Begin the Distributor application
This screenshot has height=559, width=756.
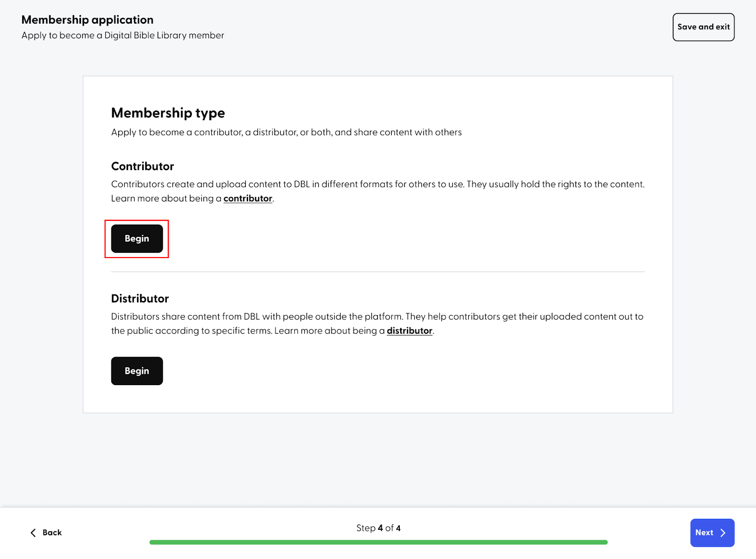(137, 371)
